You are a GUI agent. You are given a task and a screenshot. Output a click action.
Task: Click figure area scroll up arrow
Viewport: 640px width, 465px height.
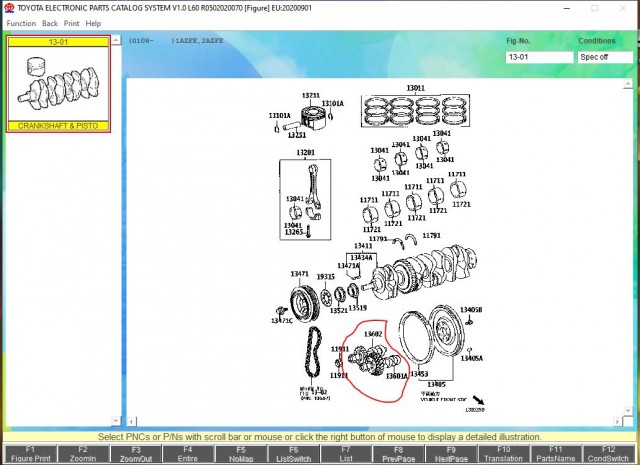[628, 84]
